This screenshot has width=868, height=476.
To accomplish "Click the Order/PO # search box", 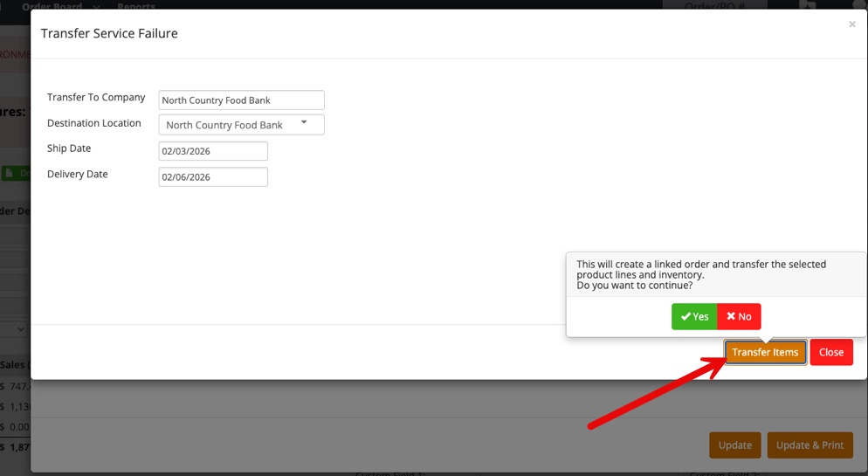I will click(x=714, y=5).
